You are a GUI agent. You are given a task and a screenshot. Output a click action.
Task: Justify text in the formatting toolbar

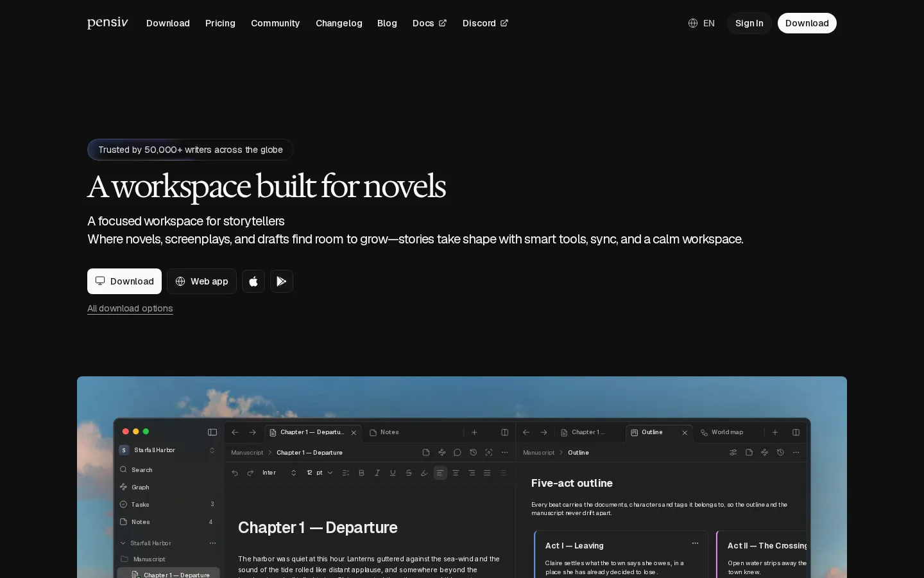point(487,473)
